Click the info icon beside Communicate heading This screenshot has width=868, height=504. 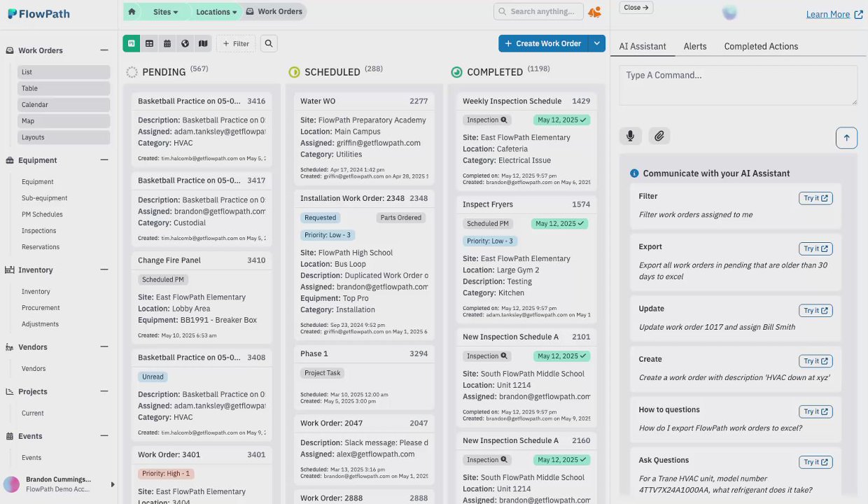pyautogui.click(x=634, y=174)
